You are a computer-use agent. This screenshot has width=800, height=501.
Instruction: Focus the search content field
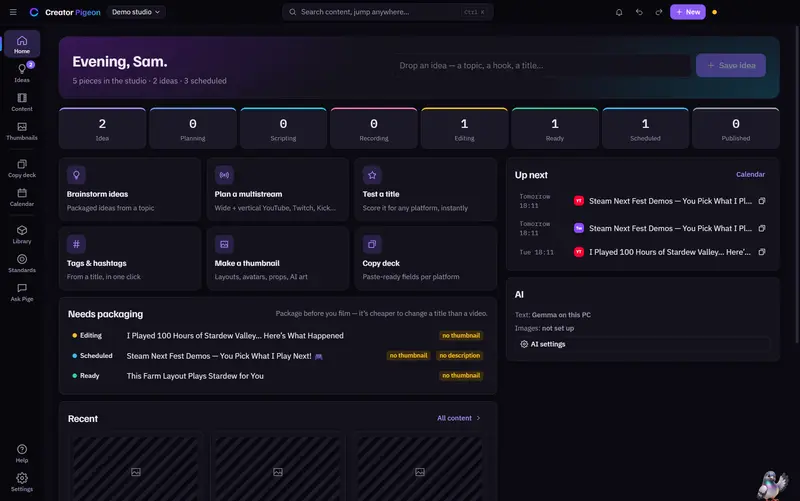[387, 12]
